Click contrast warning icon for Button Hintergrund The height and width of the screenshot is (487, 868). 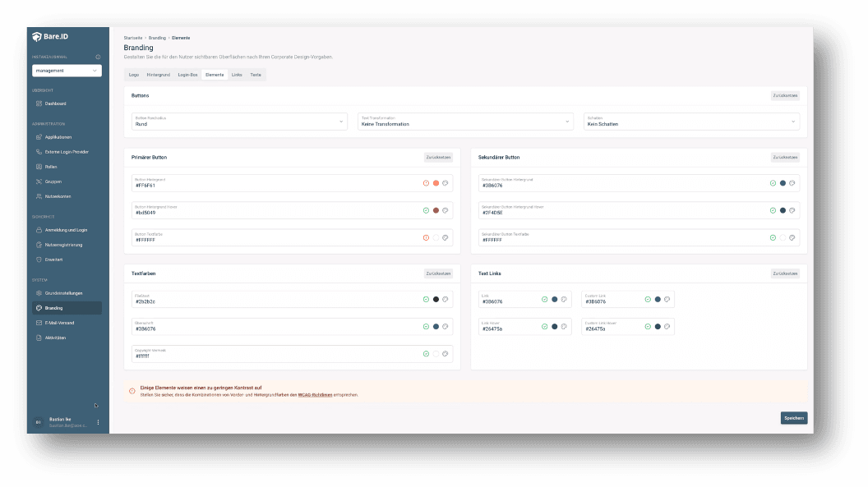(x=427, y=183)
